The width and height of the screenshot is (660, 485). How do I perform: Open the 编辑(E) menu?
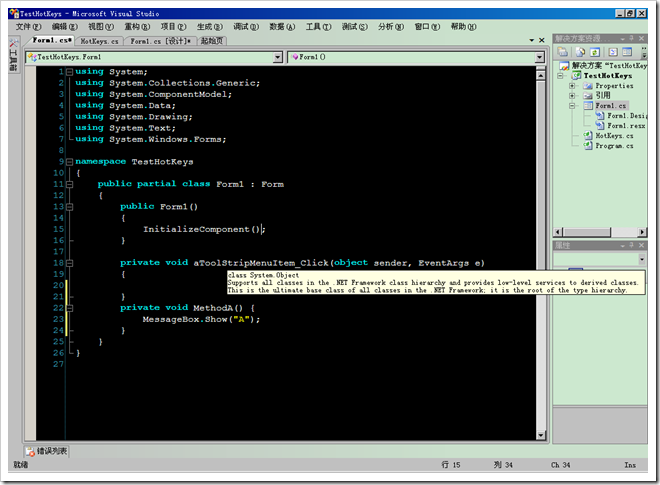[64, 27]
